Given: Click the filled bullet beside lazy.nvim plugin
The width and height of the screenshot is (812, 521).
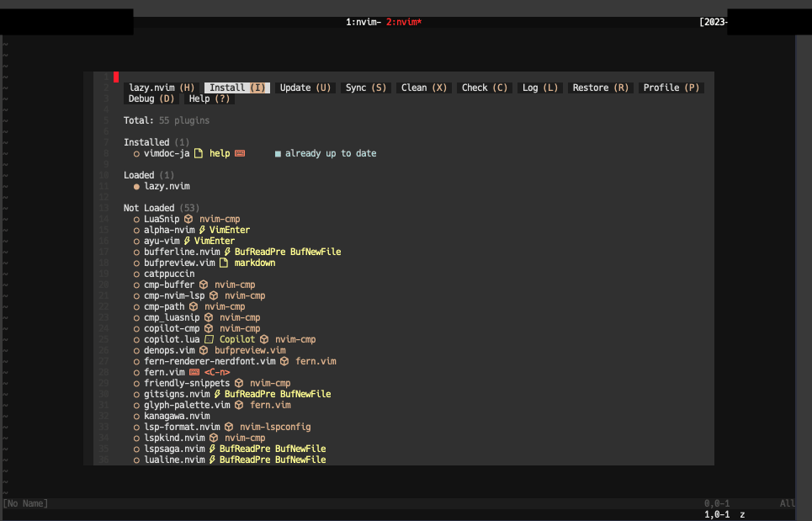Looking at the screenshot, I should click(136, 187).
